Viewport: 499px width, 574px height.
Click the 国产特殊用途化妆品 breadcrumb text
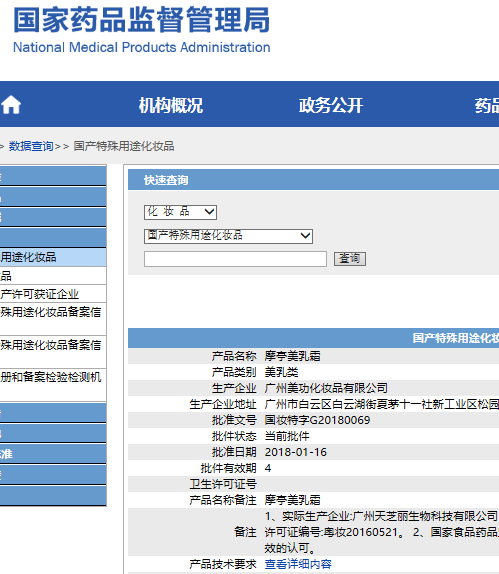pyautogui.click(x=124, y=146)
